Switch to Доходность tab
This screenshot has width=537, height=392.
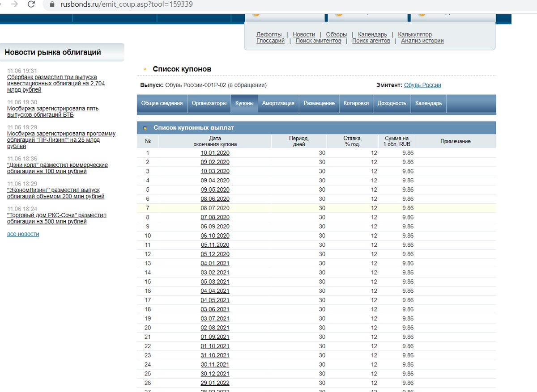[x=392, y=103]
